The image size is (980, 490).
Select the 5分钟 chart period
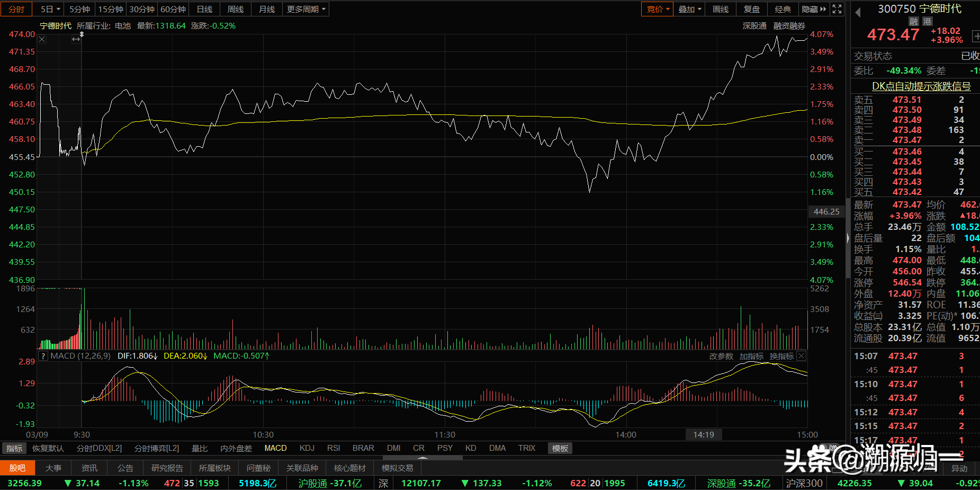click(80, 9)
